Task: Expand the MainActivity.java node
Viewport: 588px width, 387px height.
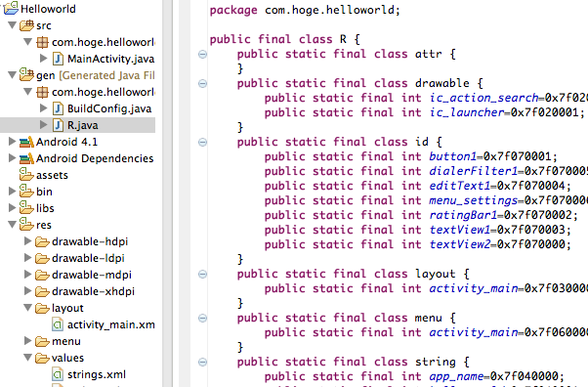Action: click(44, 59)
